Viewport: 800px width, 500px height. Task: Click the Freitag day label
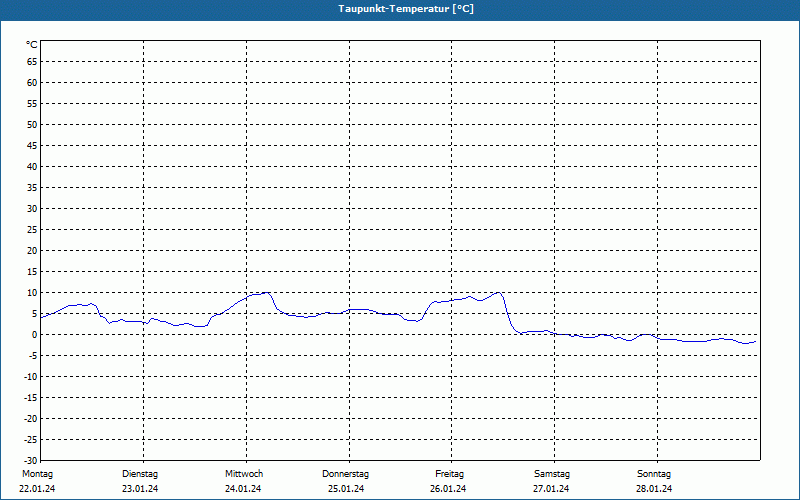pyautogui.click(x=449, y=474)
